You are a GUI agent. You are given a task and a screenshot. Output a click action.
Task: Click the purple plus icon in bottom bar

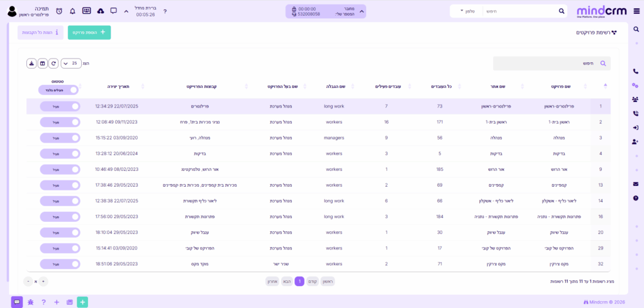click(57, 302)
